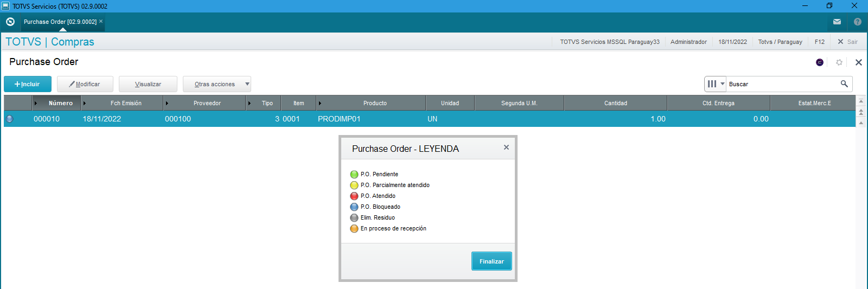
Task: Close the Purchase Order browse panel
Action: tap(859, 62)
